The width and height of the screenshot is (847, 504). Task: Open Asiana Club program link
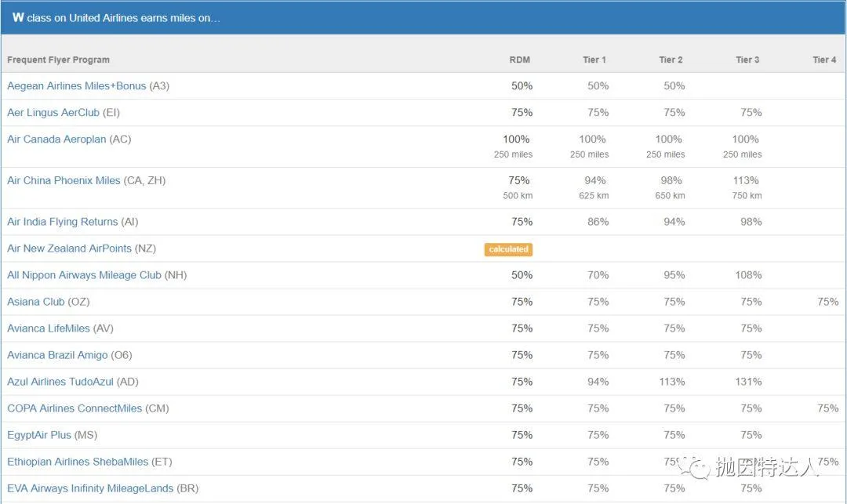(x=35, y=302)
